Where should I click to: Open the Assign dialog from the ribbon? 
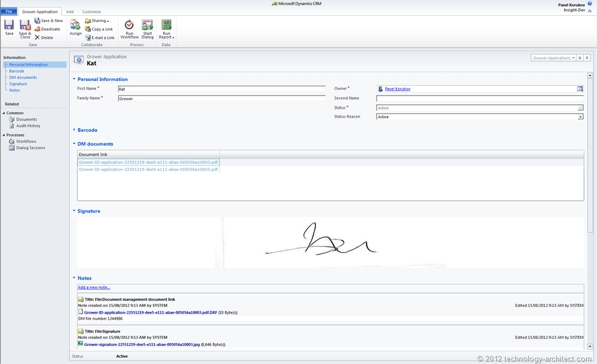click(75, 27)
